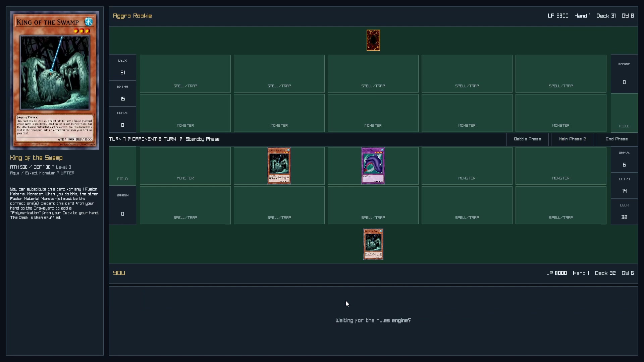Click the card effect description paragraph

pyautogui.click(x=54, y=203)
